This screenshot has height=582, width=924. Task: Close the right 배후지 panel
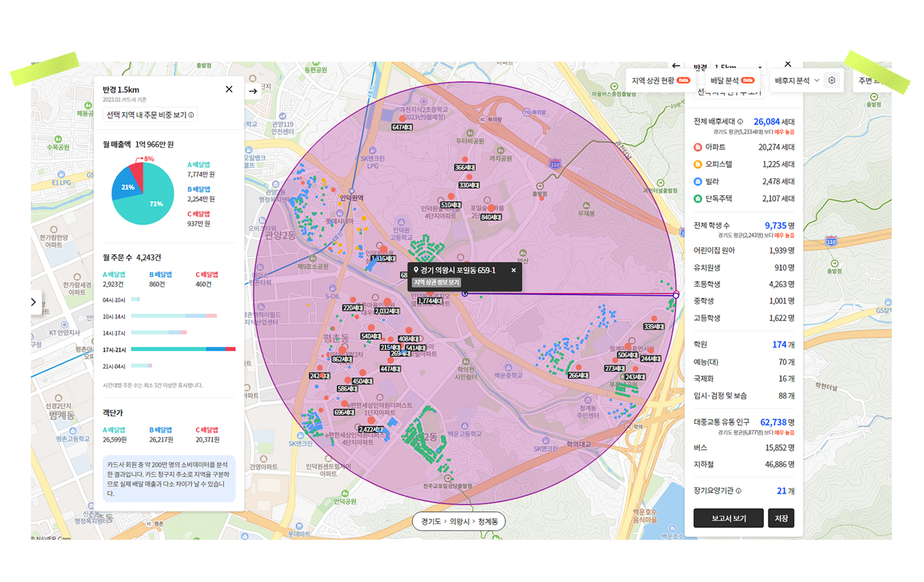coord(788,64)
